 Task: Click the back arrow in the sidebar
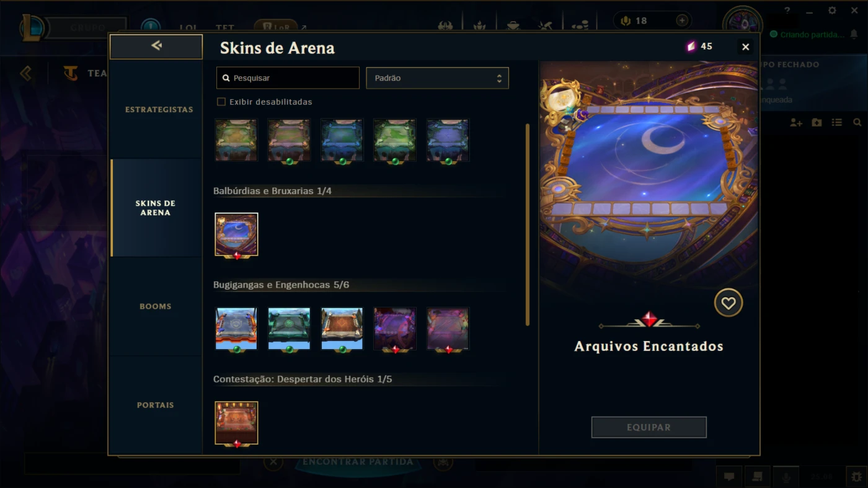(156, 46)
